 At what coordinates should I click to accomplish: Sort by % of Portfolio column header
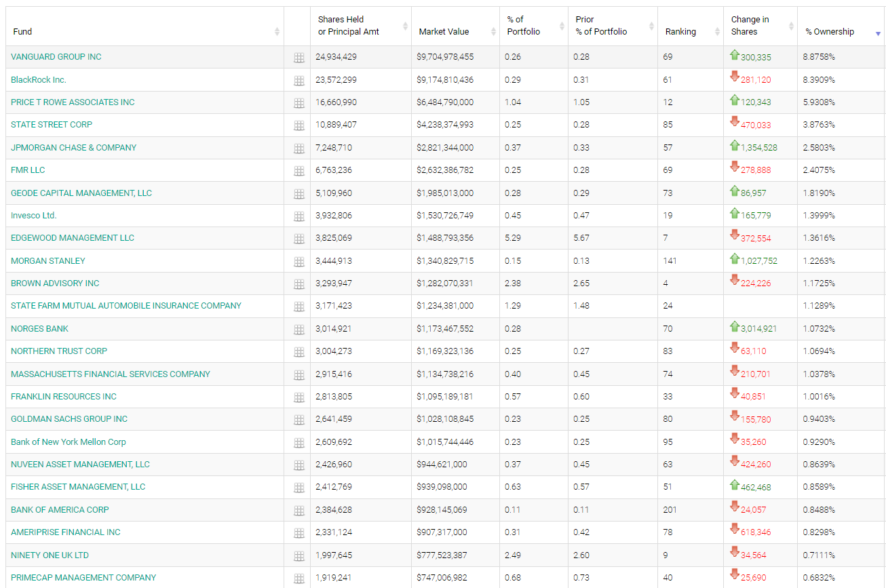click(x=534, y=26)
